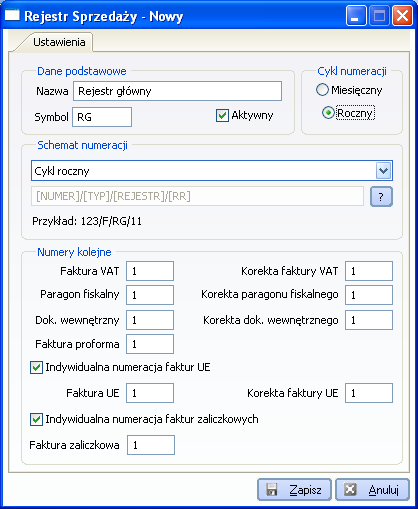The height and width of the screenshot is (509, 418).
Task: Click the Nazwa field with Rejestr główny
Action: click(x=177, y=91)
